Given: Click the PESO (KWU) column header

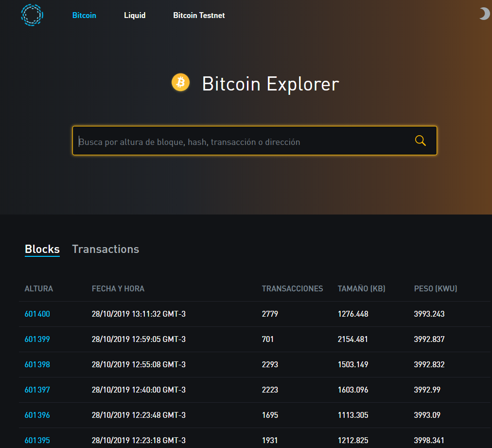Looking at the screenshot, I should point(436,289).
